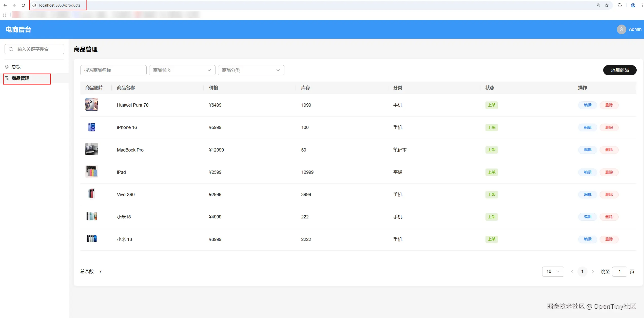Viewport: 644px width, 318px height.
Task: Expand the 商品分类 dropdown
Action: [251, 70]
